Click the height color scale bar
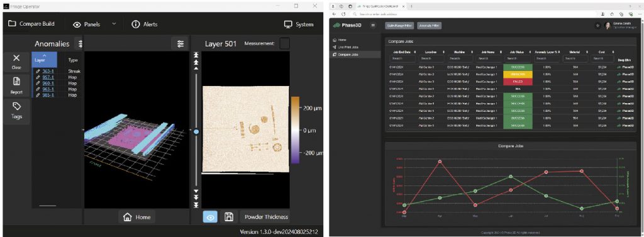644x237 pixels. tap(296, 131)
